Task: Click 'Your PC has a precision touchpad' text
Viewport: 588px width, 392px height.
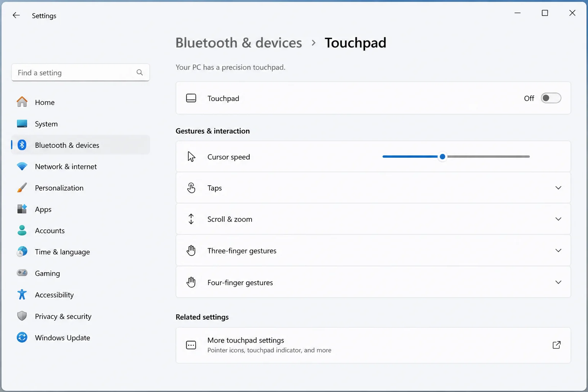Action: 230,67
